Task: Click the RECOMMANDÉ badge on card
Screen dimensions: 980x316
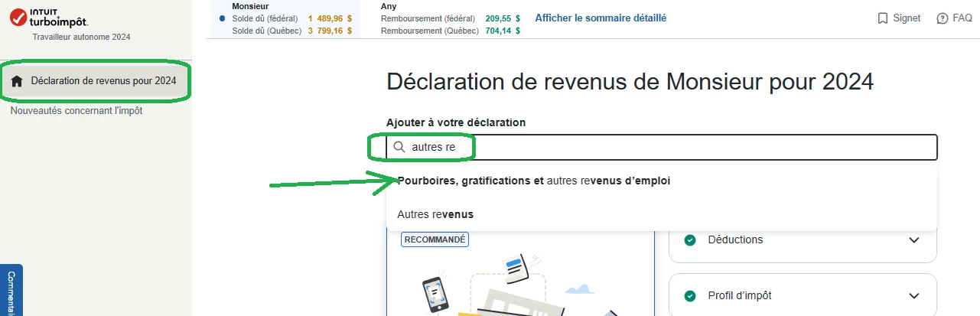Action: (435, 239)
